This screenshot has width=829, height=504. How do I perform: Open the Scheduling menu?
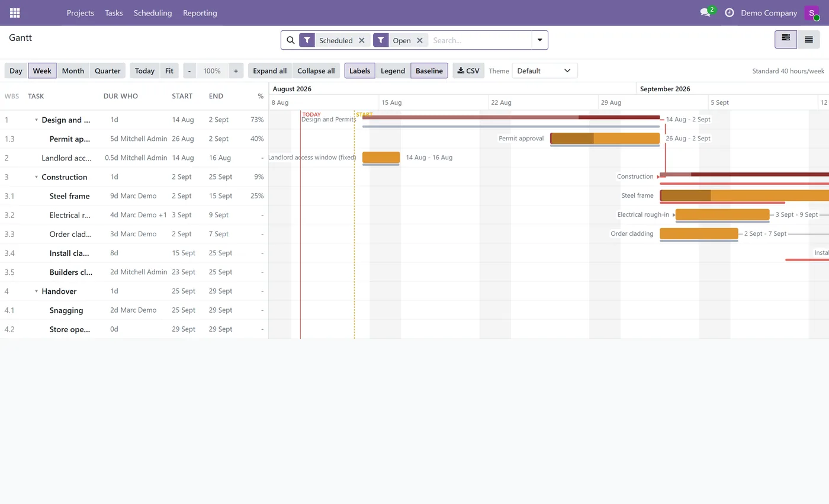tap(153, 12)
